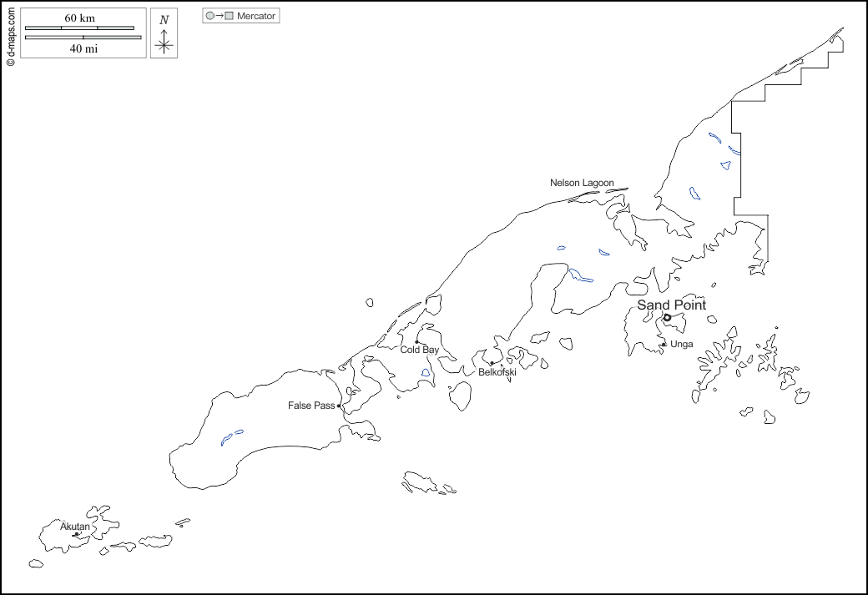Click the Belkofski town dot
This screenshot has height=595, width=868.
point(492,363)
